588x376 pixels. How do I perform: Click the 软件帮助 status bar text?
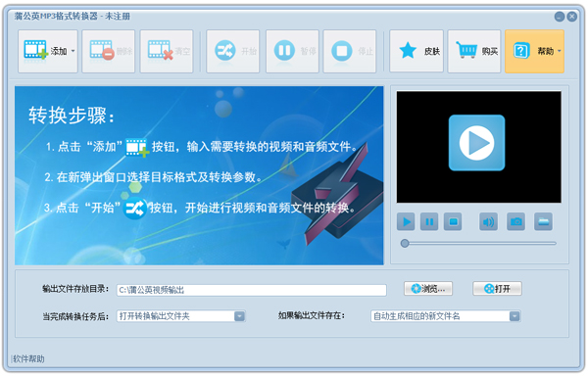pos(28,359)
